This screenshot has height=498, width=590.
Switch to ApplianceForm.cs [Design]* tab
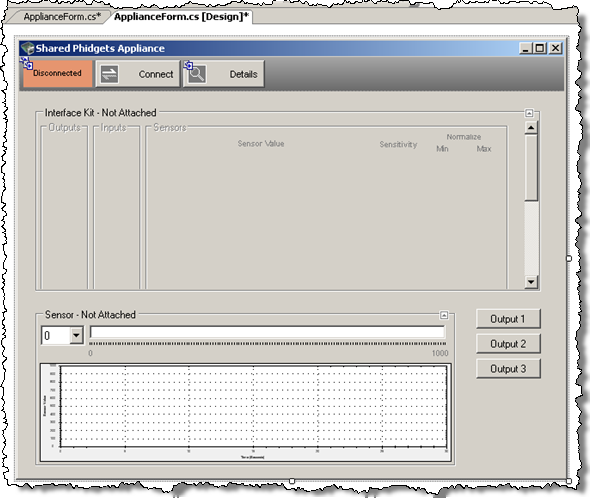click(181, 17)
